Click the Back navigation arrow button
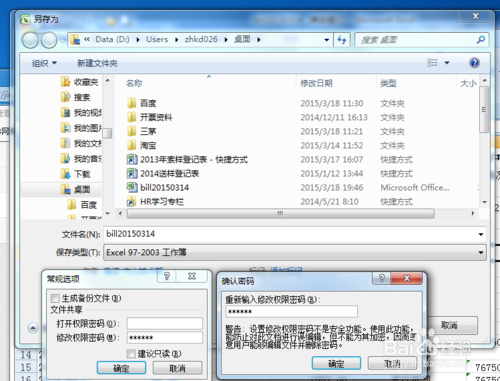 click(30, 40)
